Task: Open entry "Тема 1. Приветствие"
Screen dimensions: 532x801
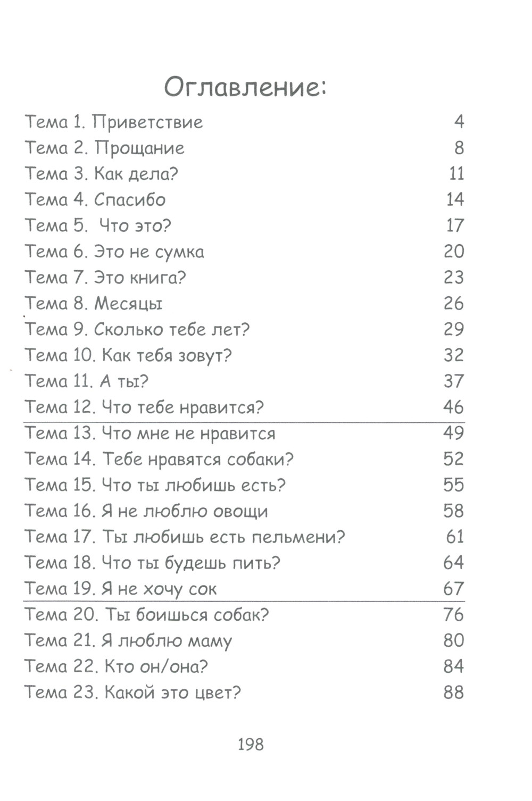Action: coord(114,122)
